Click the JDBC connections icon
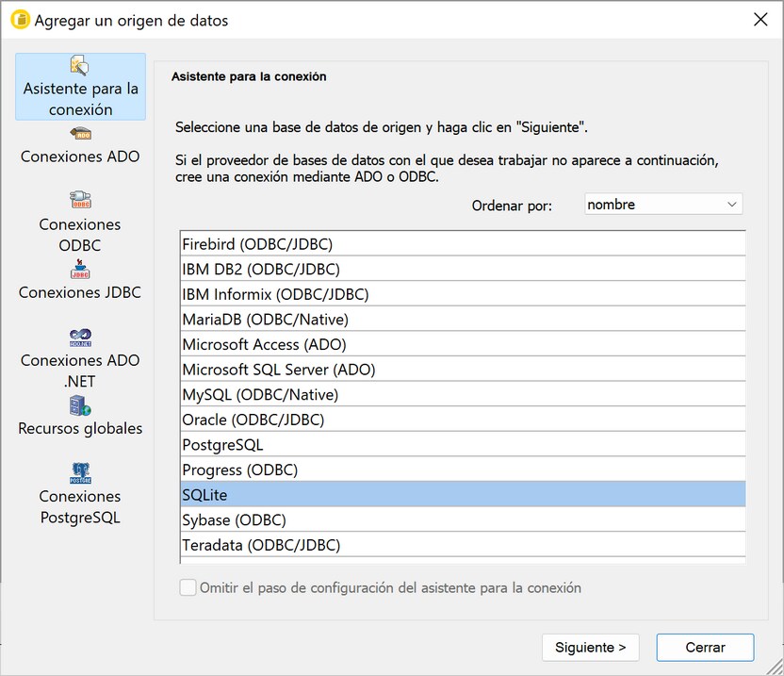This screenshot has width=784, height=676. 80,271
